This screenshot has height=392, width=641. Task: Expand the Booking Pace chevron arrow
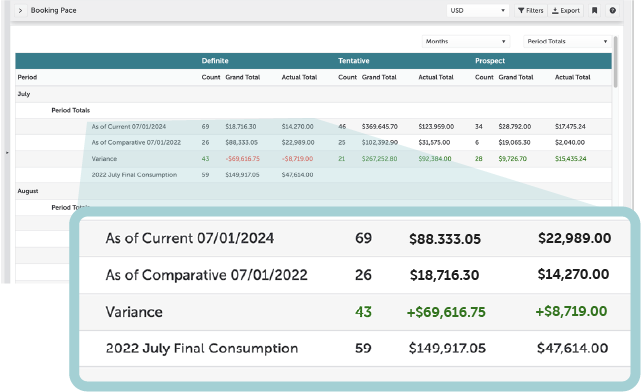tap(20, 11)
